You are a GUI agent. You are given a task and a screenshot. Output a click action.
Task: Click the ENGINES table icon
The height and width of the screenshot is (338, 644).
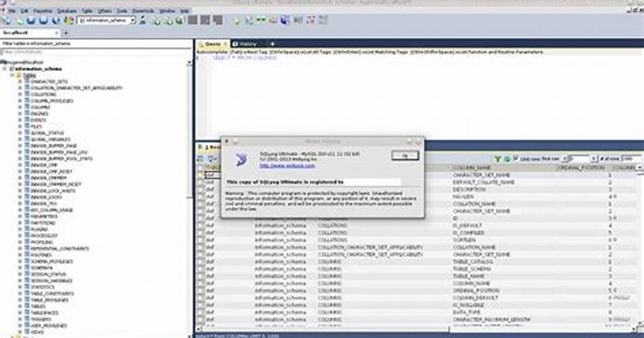27,114
